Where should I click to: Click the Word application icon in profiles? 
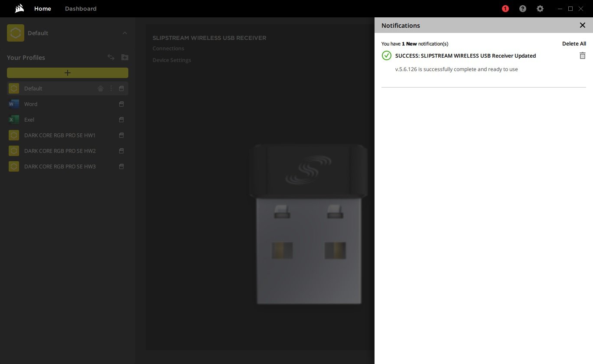pos(14,104)
